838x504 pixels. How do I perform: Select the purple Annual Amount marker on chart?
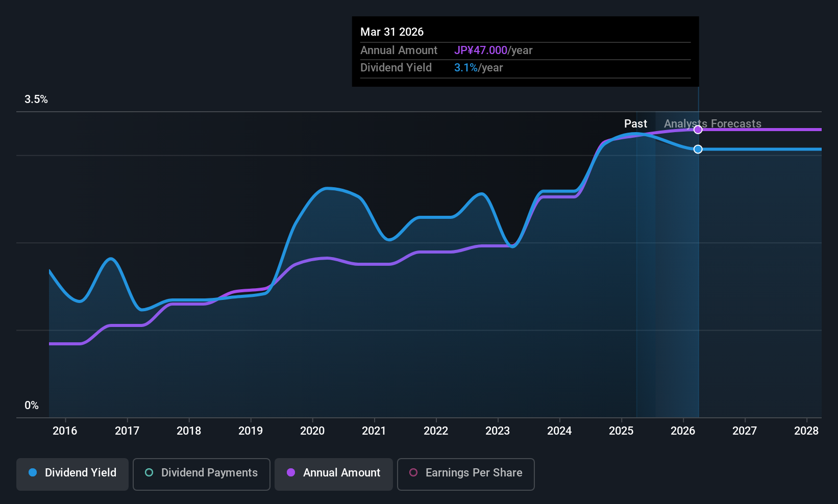(x=698, y=130)
